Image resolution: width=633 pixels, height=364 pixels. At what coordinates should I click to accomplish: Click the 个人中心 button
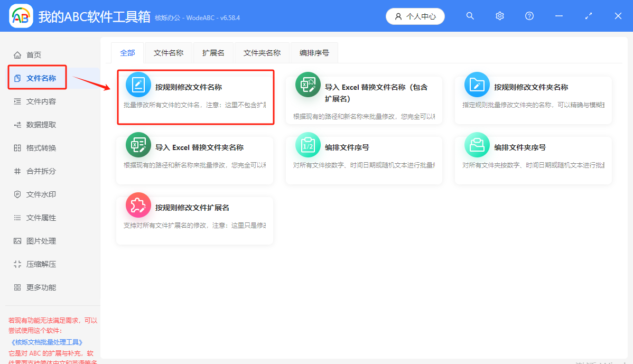coord(415,16)
